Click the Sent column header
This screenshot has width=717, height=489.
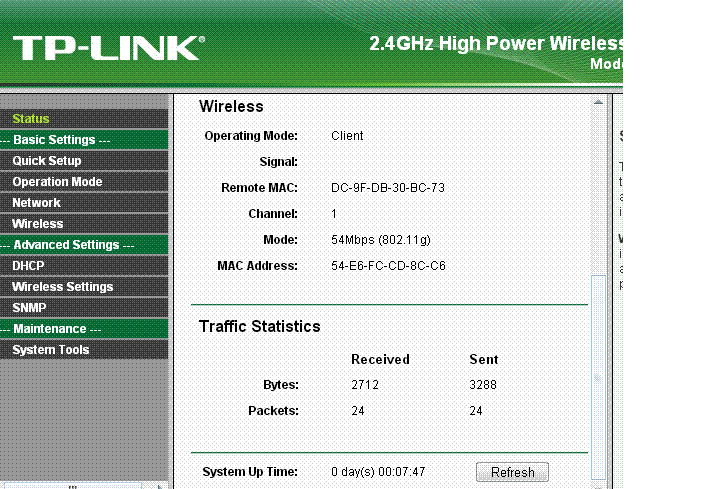484,360
